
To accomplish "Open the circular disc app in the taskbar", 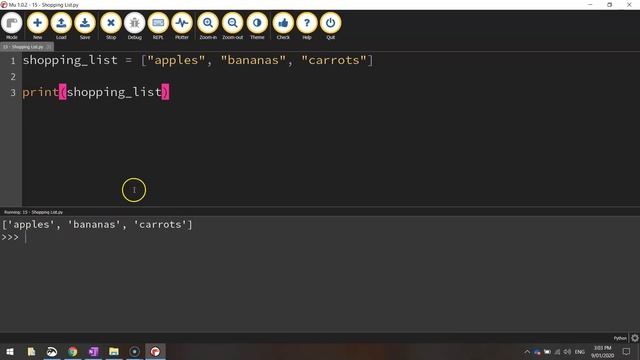I will tap(134, 351).
